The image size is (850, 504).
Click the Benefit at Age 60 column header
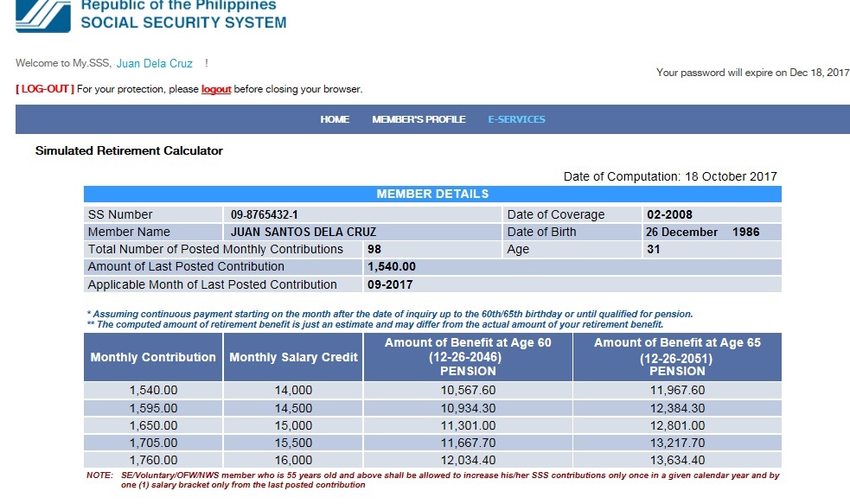(468, 356)
